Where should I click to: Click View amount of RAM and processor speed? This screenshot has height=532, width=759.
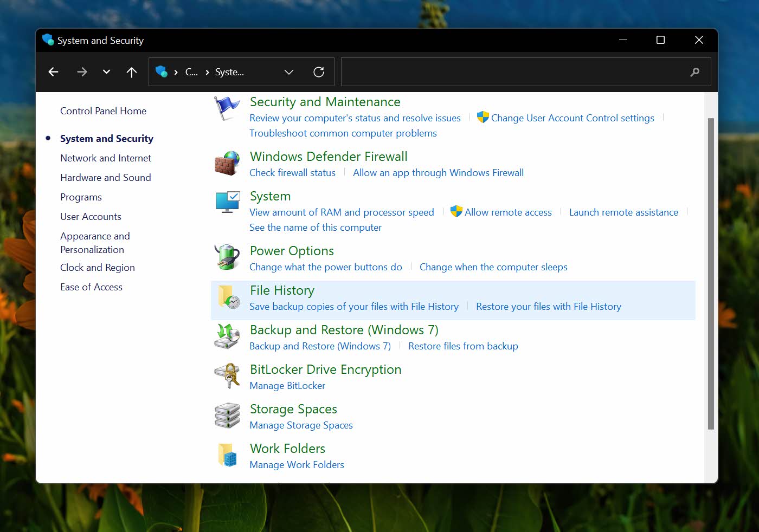click(x=342, y=212)
